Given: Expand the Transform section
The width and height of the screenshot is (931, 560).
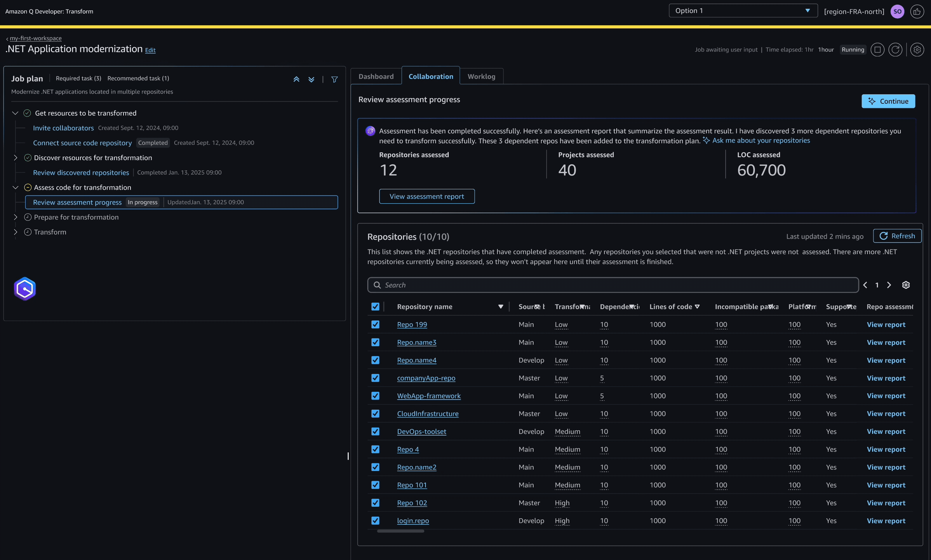Looking at the screenshot, I should (15, 232).
